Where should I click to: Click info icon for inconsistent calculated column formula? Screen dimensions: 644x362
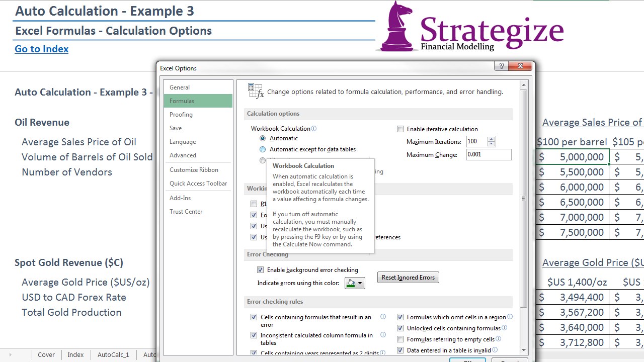pos(383,335)
